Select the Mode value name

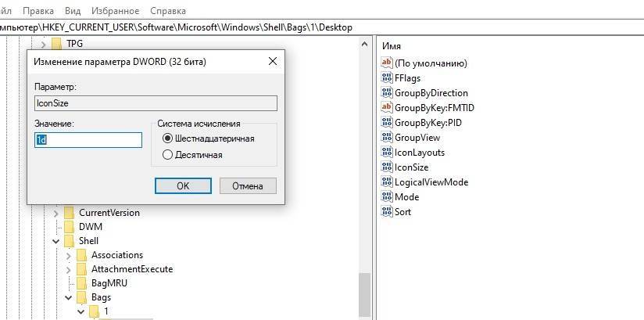tap(406, 196)
